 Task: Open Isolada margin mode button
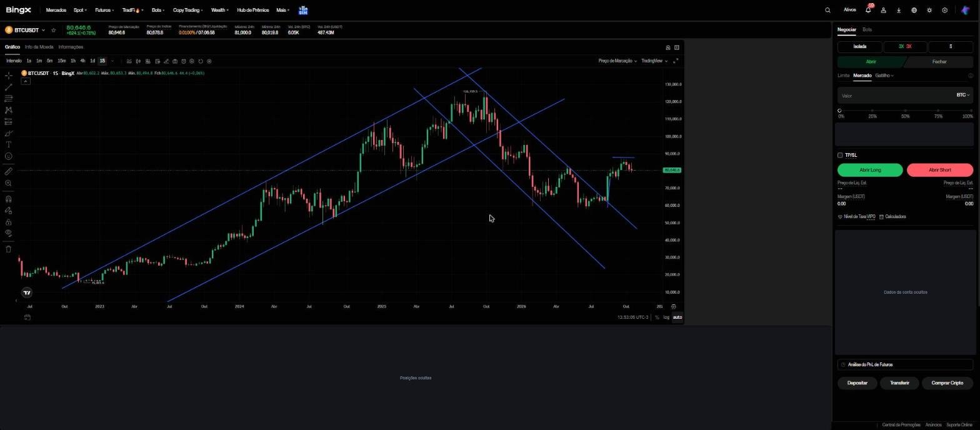pyautogui.click(x=859, y=47)
